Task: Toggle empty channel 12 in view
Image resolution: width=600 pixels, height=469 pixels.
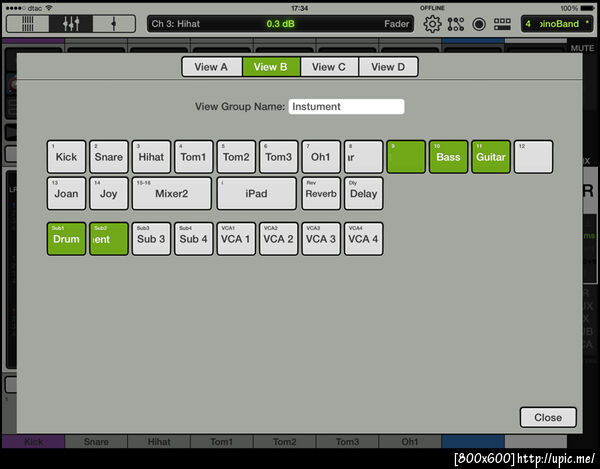Action: [x=533, y=157]
